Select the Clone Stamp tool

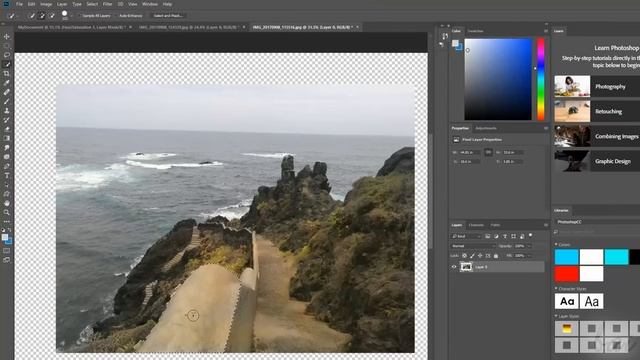7,111
